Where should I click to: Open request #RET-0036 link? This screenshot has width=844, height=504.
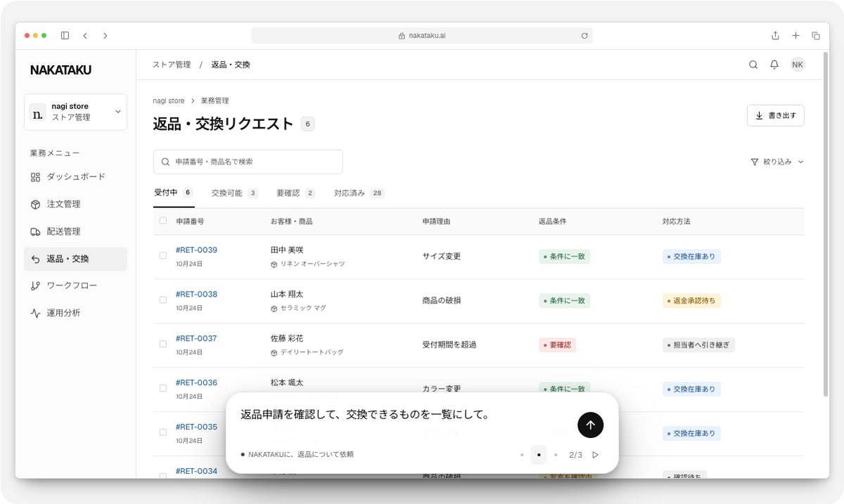(x=196, y=383)
